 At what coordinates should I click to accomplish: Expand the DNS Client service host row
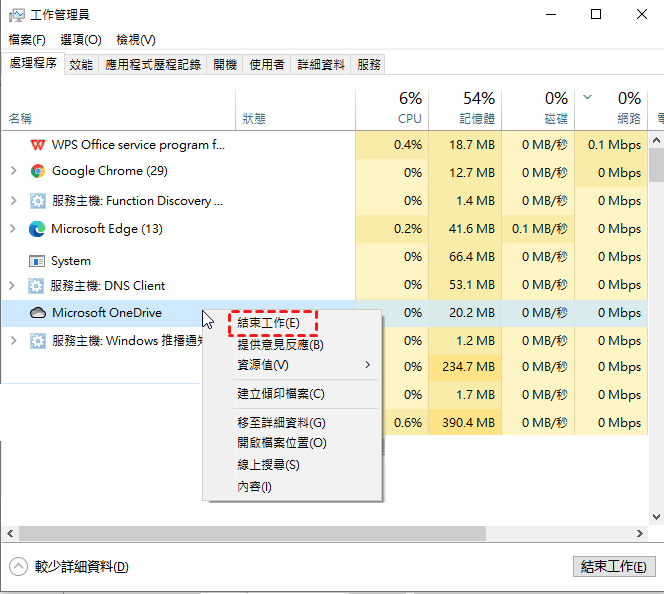[x=12, y=285]
